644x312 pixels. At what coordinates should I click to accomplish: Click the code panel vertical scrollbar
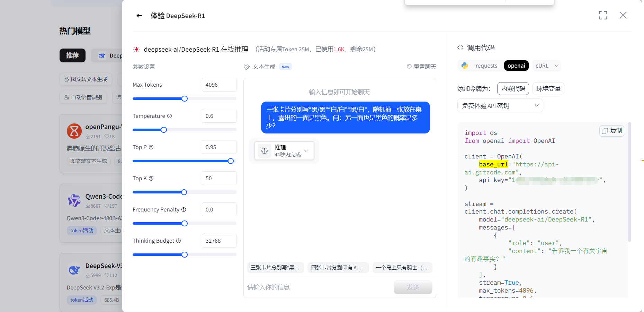(x=629, y=182)
